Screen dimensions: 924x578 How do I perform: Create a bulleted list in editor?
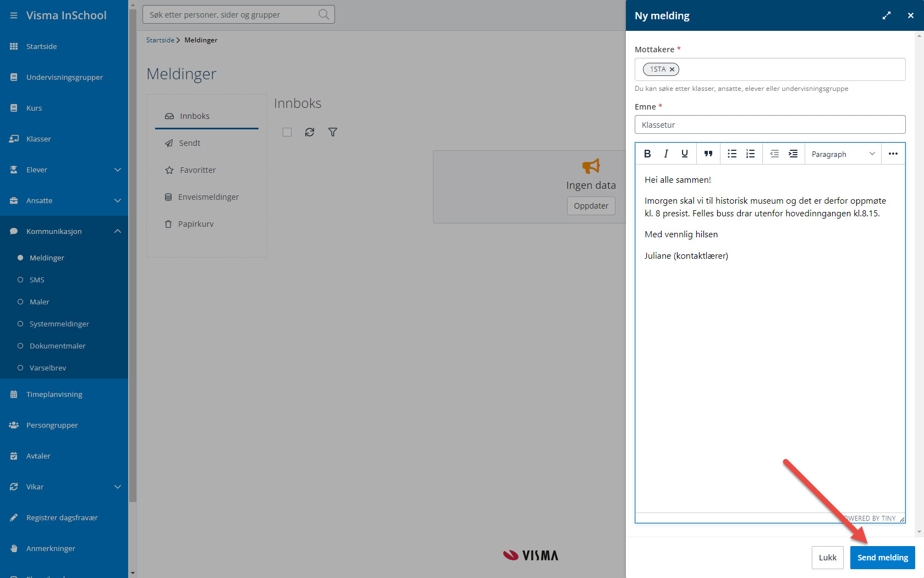click(x=732, y=154)
